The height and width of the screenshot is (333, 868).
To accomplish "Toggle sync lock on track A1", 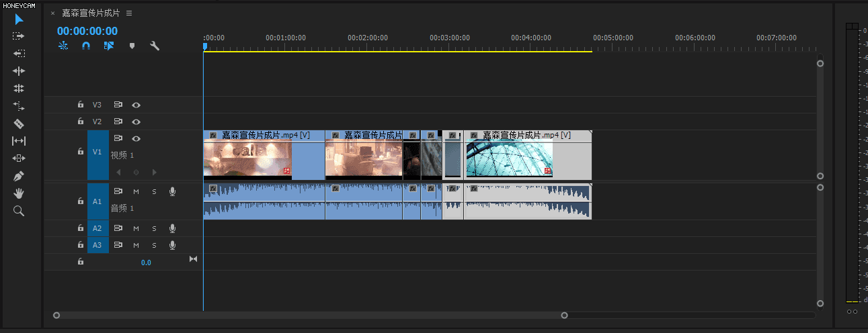I will coord(118,191).
